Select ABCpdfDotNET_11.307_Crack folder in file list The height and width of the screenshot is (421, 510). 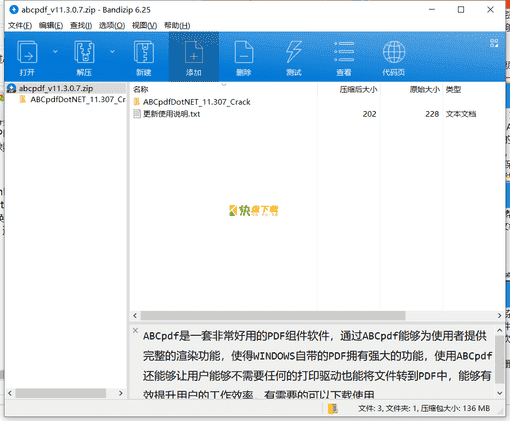coord(197,102)
